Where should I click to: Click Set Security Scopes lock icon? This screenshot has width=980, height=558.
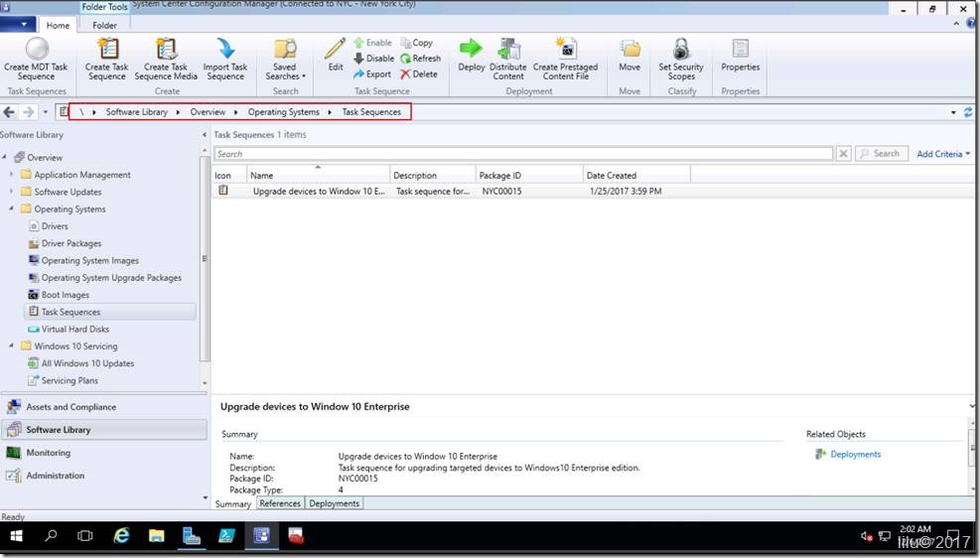681,49
